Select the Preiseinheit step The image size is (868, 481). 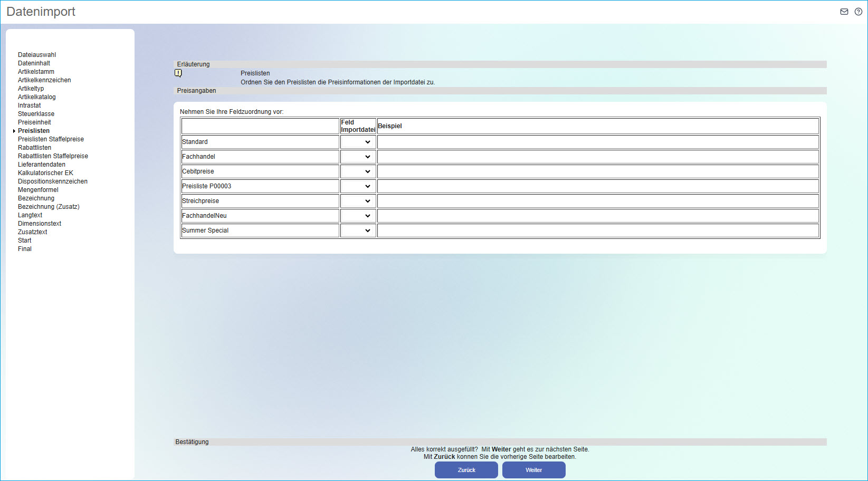34,122
